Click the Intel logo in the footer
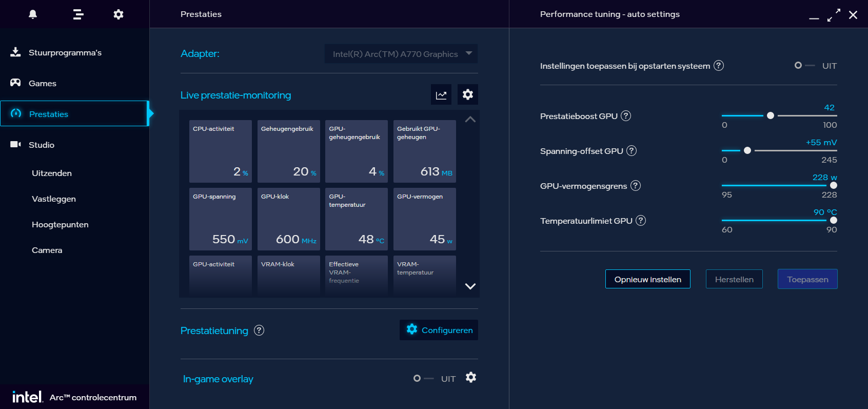The image size is (868, 409). click(x=27, y=397)
